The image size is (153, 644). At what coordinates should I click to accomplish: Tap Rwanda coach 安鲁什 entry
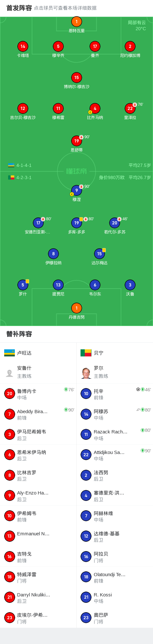point(38,372)
